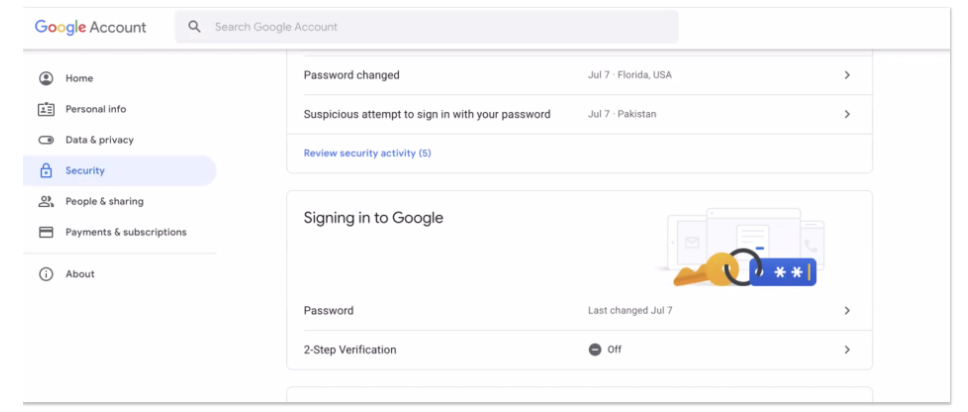The width and height of the screenshot is (968, 412).
Task: Open 2-Step Verification via its chevron
Action: click(846, 350)
